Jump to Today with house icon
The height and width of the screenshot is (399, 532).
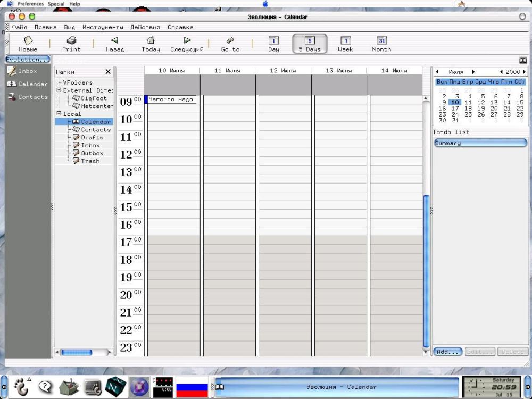click(x=151, y=44)
